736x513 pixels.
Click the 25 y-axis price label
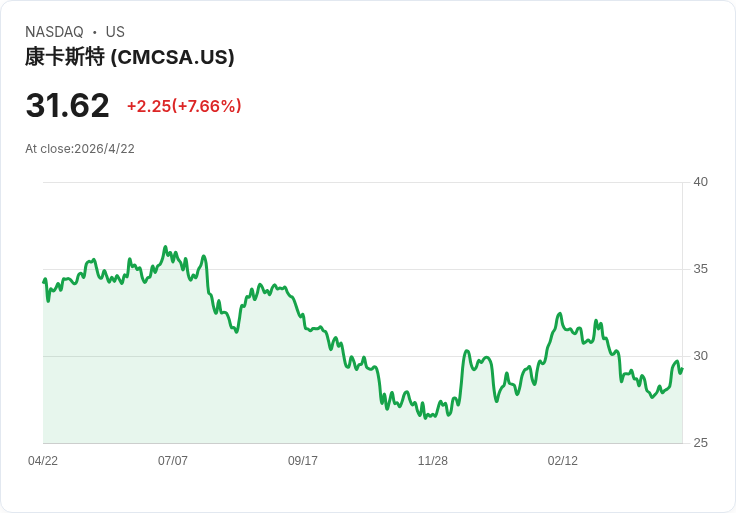pyautogui.click(x=700, y=443)
